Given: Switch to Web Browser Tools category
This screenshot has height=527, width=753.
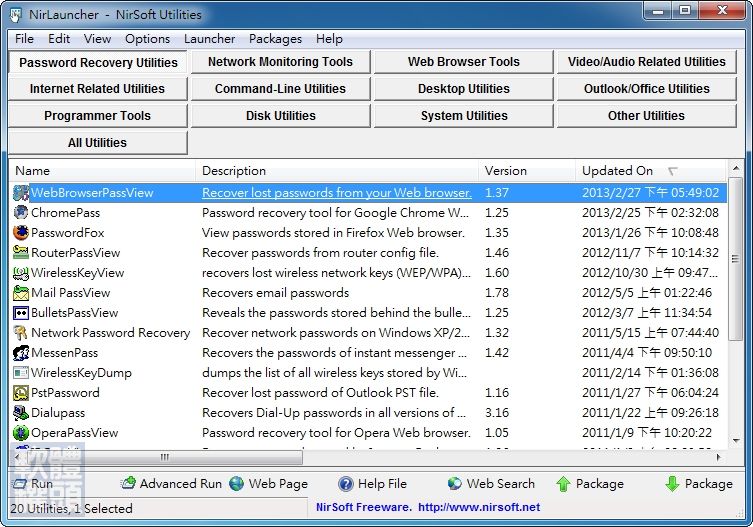Looking at the screenshot, I should 463,62.
